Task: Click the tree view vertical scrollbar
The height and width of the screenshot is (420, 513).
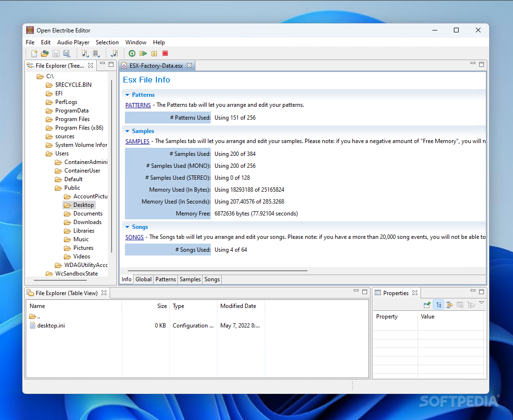Action: pos(112,166)
